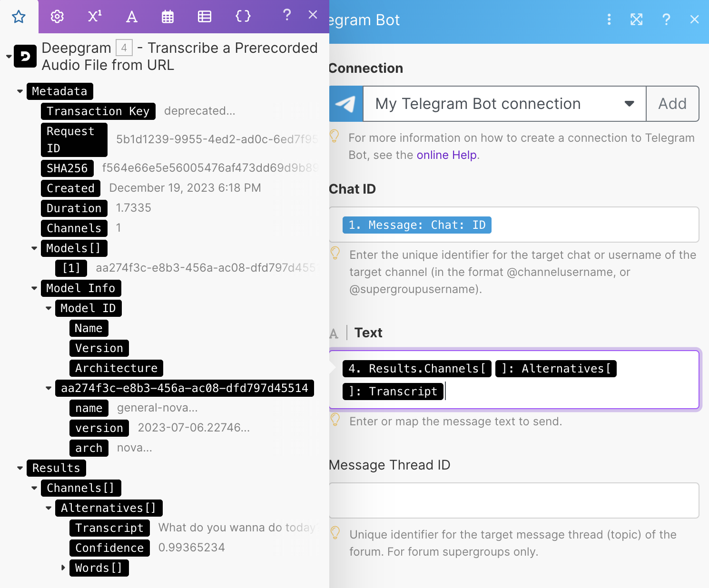Open the general functions gear tab
Screen dimensions: 709x588
pos(57,17)
